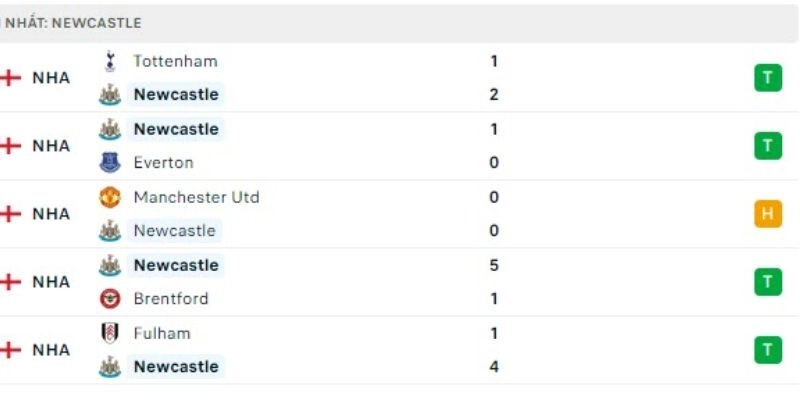Open the Manchester Utd team link
This screenshot has height=400, width=800.
pos(196,197)
